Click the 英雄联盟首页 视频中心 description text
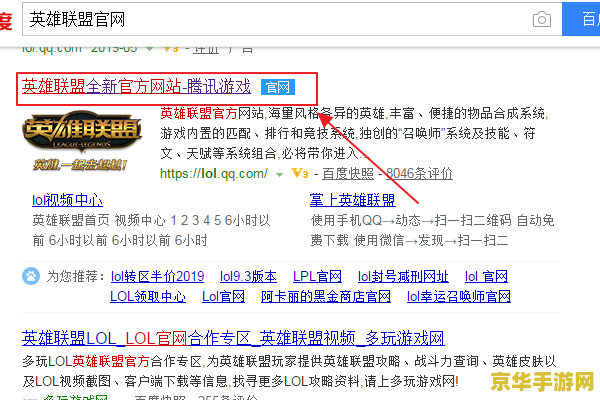This screenshot has height=400, width=600. (152, 230)
